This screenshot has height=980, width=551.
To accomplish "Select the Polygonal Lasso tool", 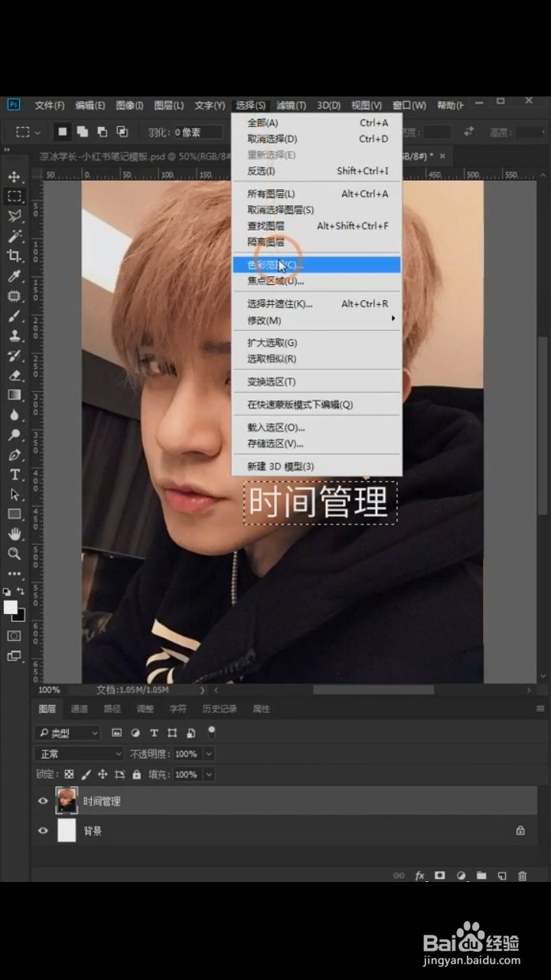I will [15, 216].
